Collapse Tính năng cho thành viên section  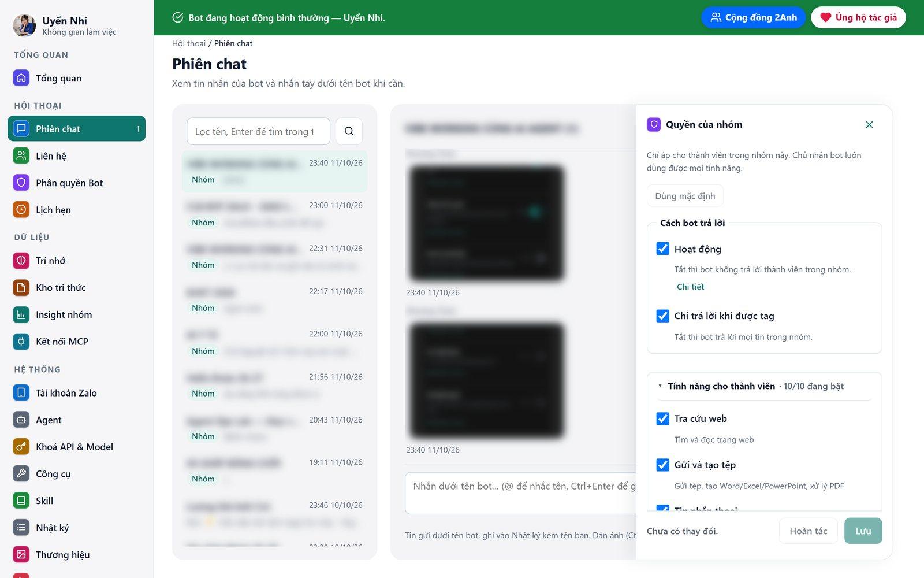pyautogui.click(x=764, y=386)
